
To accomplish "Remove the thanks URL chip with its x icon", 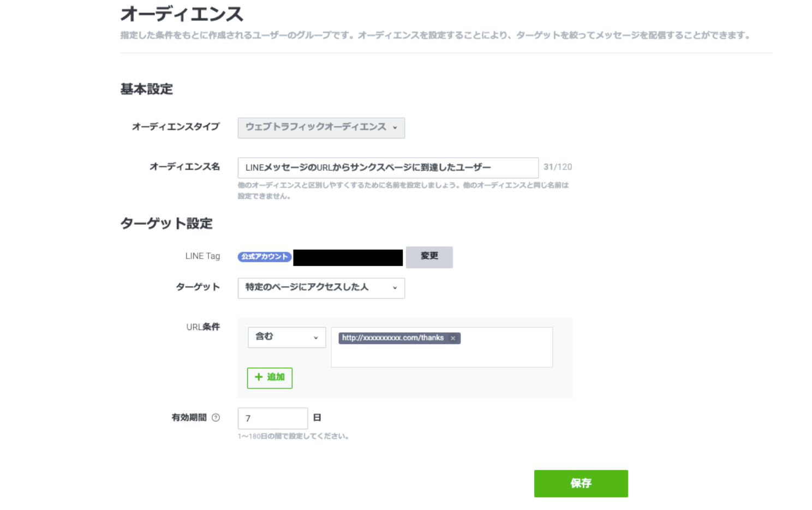I will click(453, 338).
